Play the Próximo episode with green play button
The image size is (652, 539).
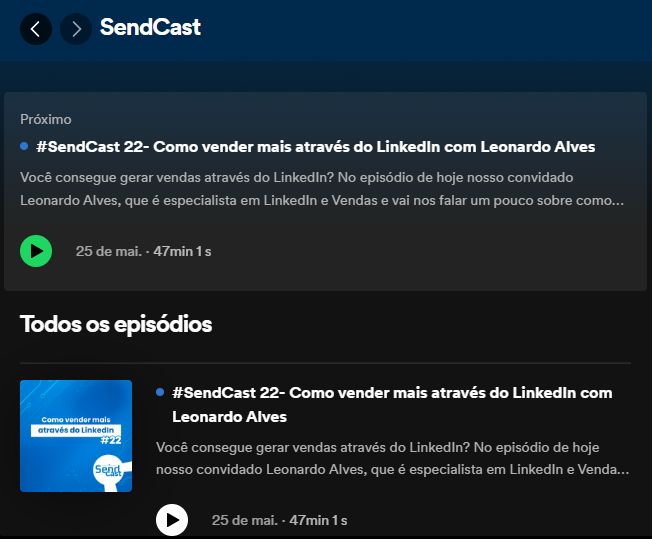36,250
